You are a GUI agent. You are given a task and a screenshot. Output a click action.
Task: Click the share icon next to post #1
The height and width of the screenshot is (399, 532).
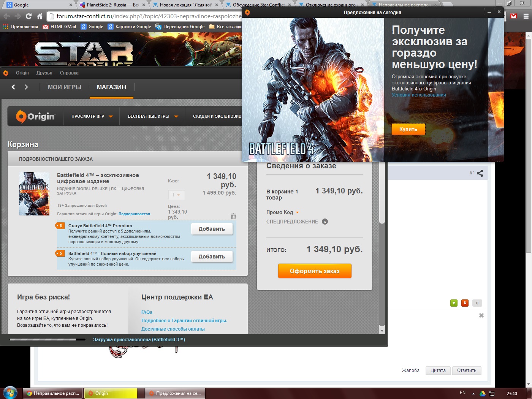(480, 173)
